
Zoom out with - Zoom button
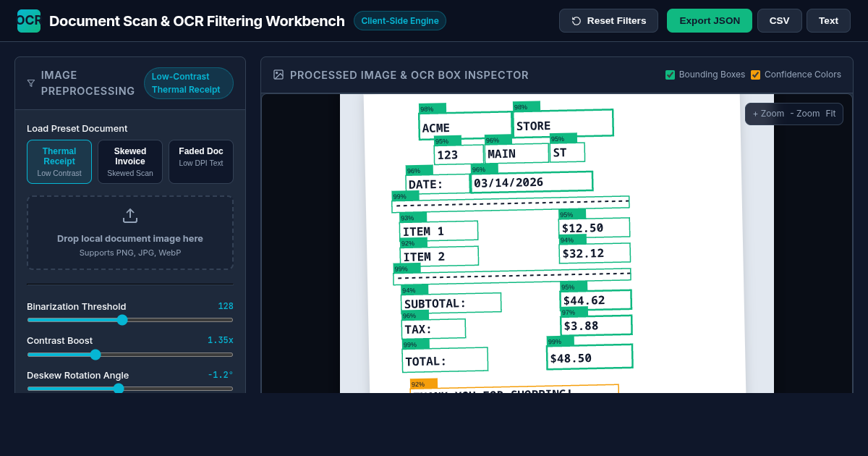point(805,114)
